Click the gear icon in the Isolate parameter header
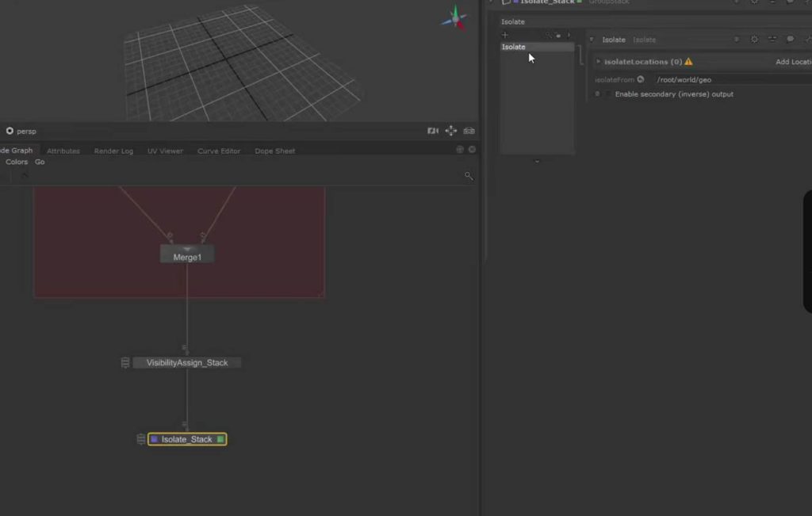This screenshot has height=516, width=812. click(754, 40)
